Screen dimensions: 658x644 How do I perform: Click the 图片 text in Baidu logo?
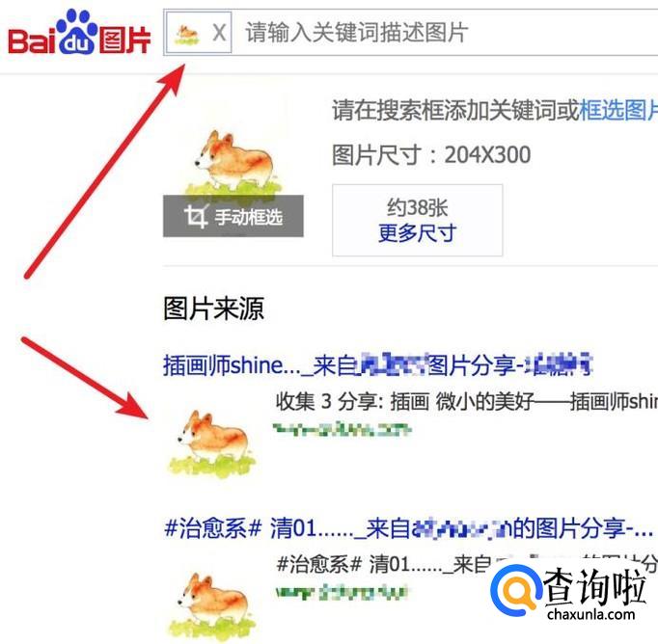click(x=124, y=40)
